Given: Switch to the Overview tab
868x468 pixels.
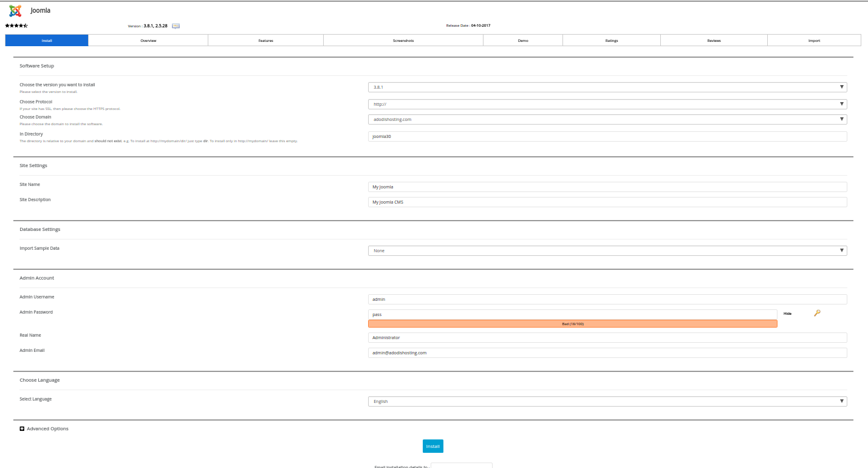Looking at the screenshot, I should 148,40.
